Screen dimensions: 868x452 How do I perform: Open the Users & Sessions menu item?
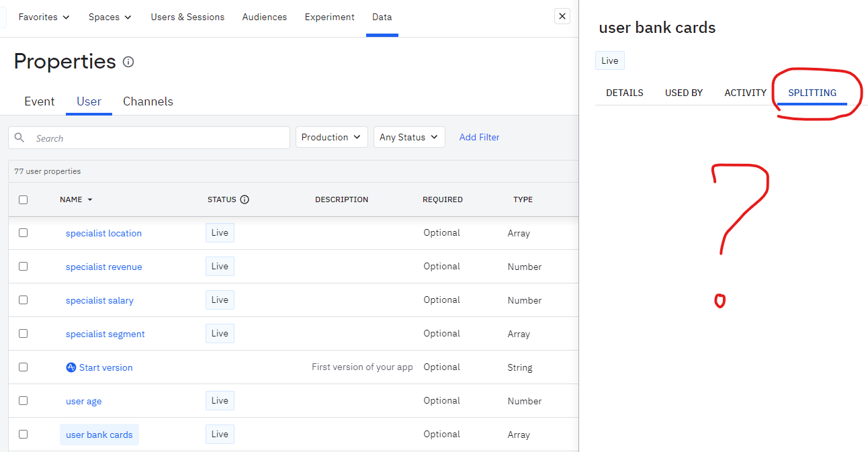(187, 17)
